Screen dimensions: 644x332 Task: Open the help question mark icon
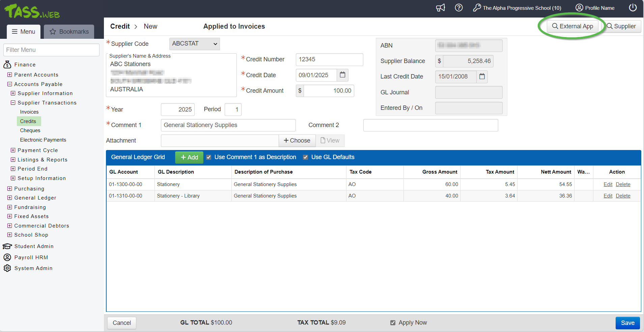tap(458, 8)
